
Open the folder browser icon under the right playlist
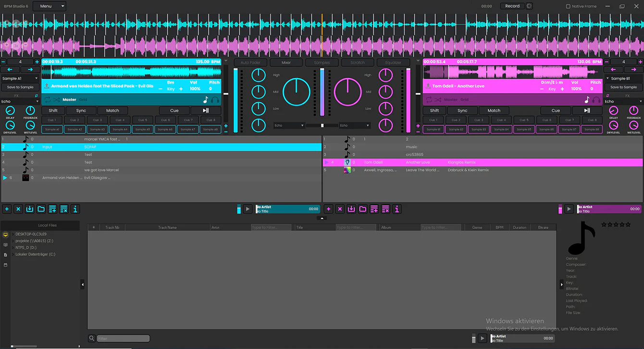click(363, 209)
